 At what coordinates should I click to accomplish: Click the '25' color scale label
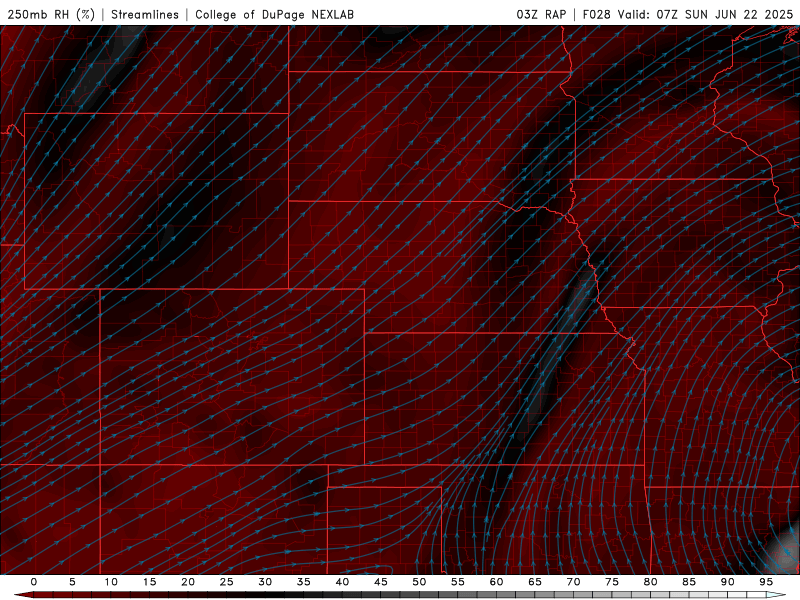227,582
